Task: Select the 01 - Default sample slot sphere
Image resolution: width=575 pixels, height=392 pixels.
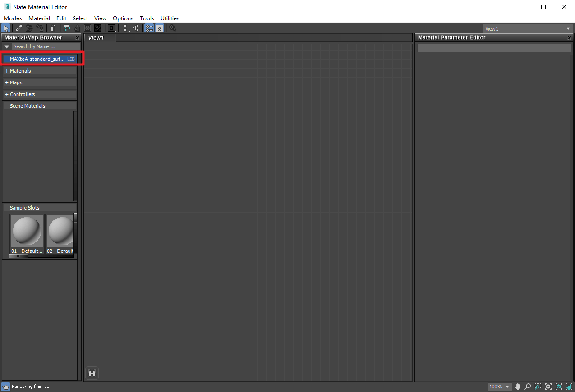Action: (27, 231)
